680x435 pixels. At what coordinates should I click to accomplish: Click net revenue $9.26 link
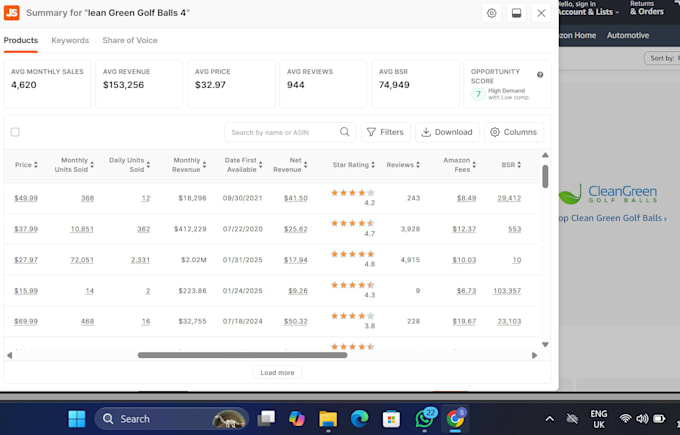(x=298, y=291)
